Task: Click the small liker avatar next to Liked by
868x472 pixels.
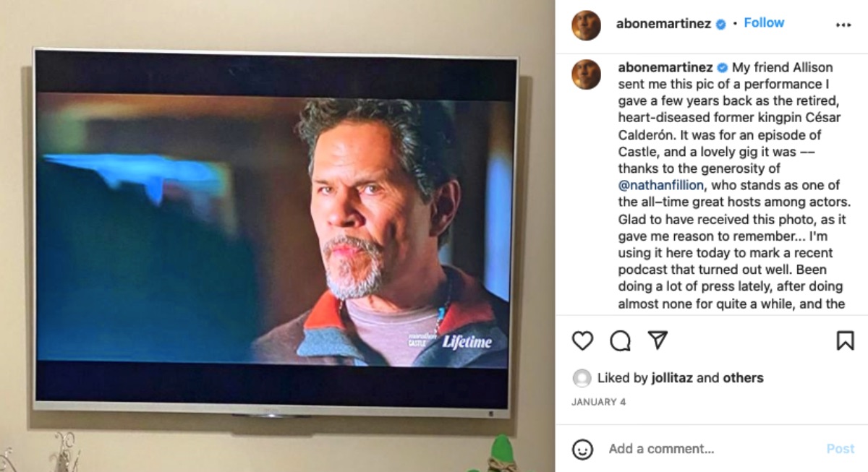Action: (582, 377)
